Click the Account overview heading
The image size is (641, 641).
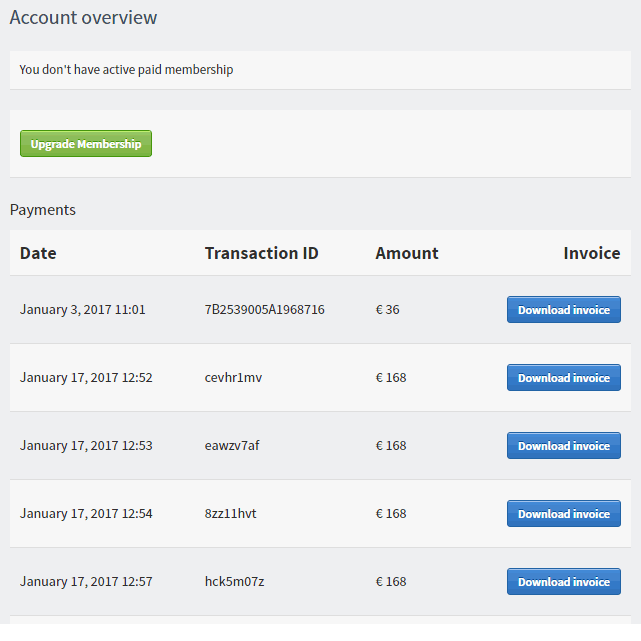83,18
